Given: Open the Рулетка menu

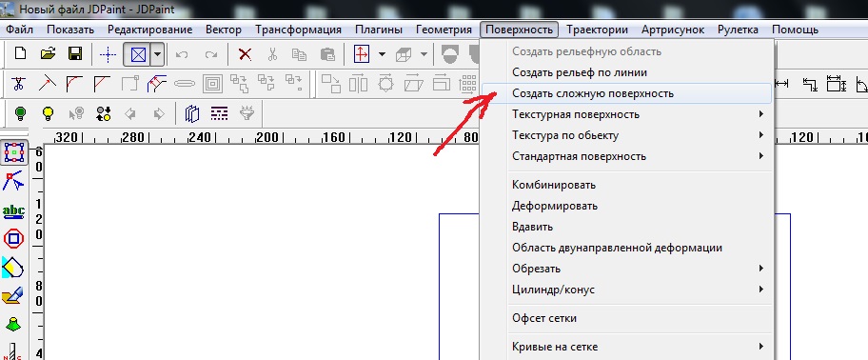Looking at the screenshot, I should click(x=738, y=30).
